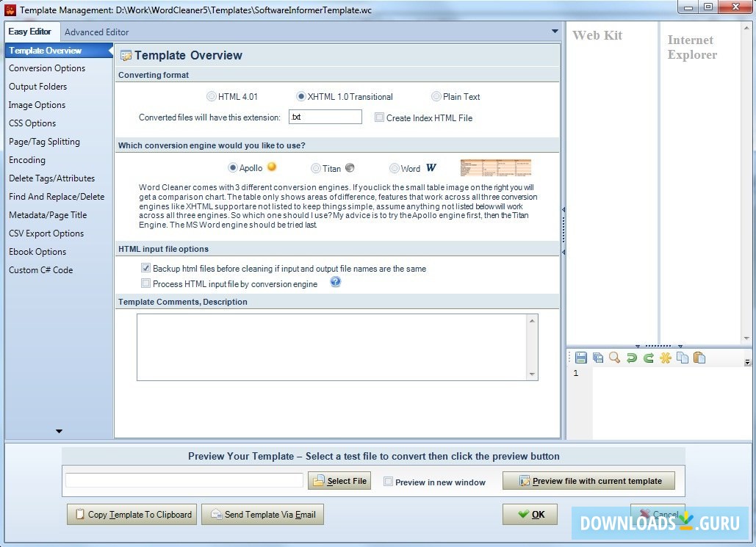756x547 pixels.
Task: Click the comments box scroll up arrow
Action: point(532,320)
